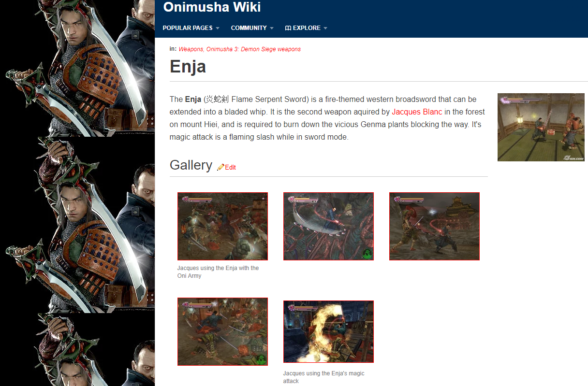
Task: Open fourth gallery image of battlefield fight
Action: click(222, 331)
